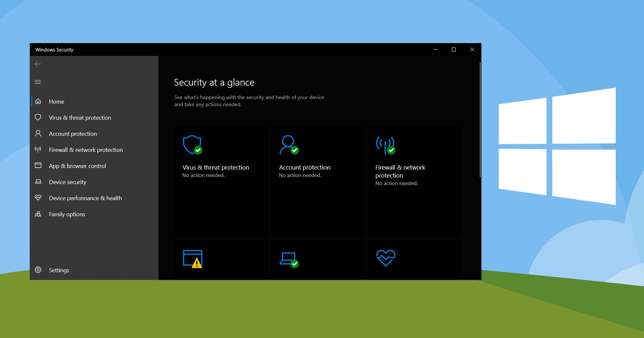Screen dimensions: 644x338
Task: Click the Account protection person icon in sidebar
Action: [38, 133]
